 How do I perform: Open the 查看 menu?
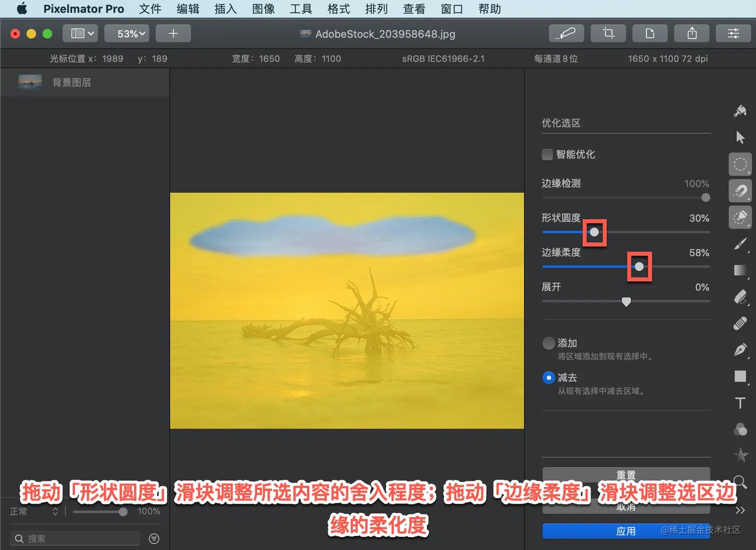(414, 9)
